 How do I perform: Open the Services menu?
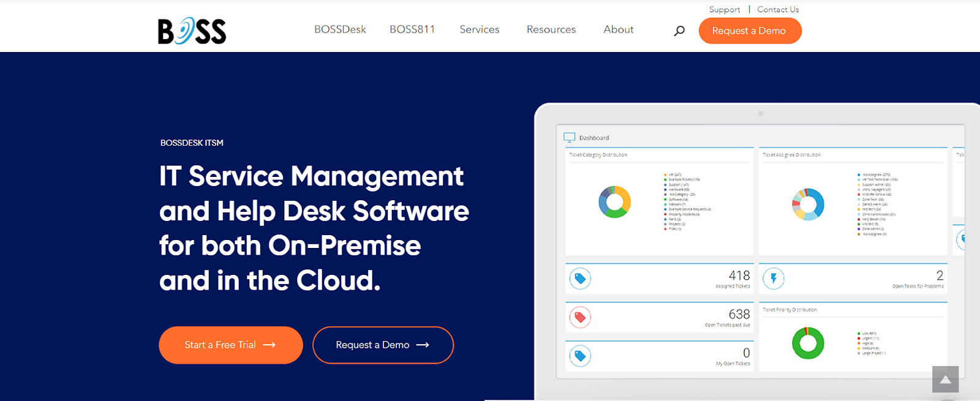point(480,29)
